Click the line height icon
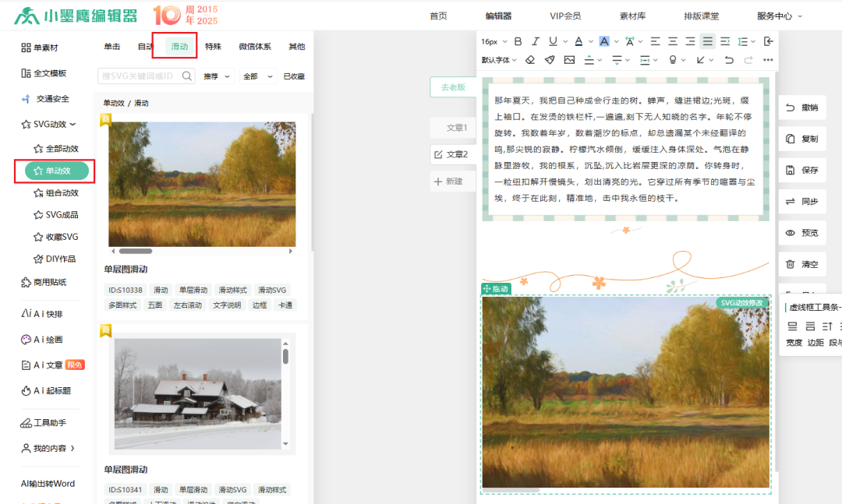The image size is (842, 504). (x=743, y=41)
